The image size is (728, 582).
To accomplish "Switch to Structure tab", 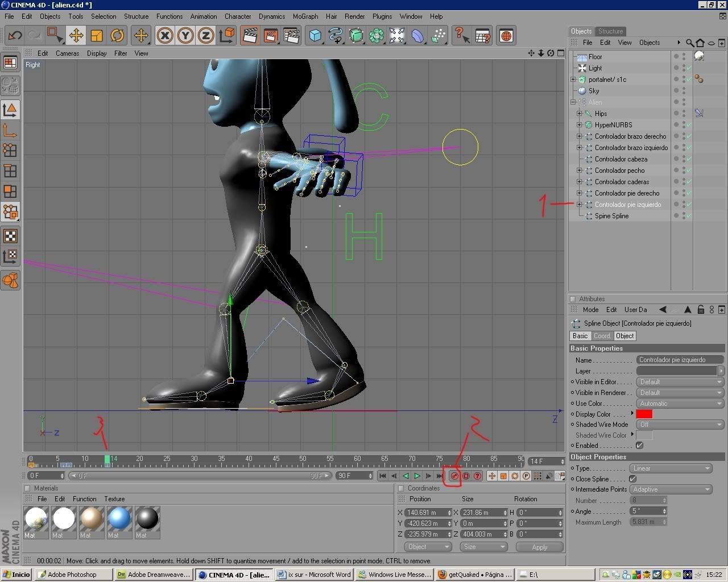I will pos(610,31).
